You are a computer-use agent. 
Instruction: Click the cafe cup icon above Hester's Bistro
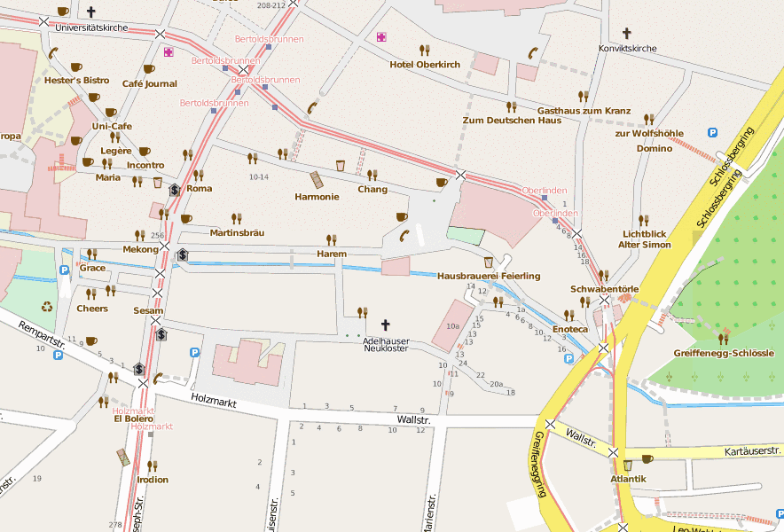click(x=76, y=67)
